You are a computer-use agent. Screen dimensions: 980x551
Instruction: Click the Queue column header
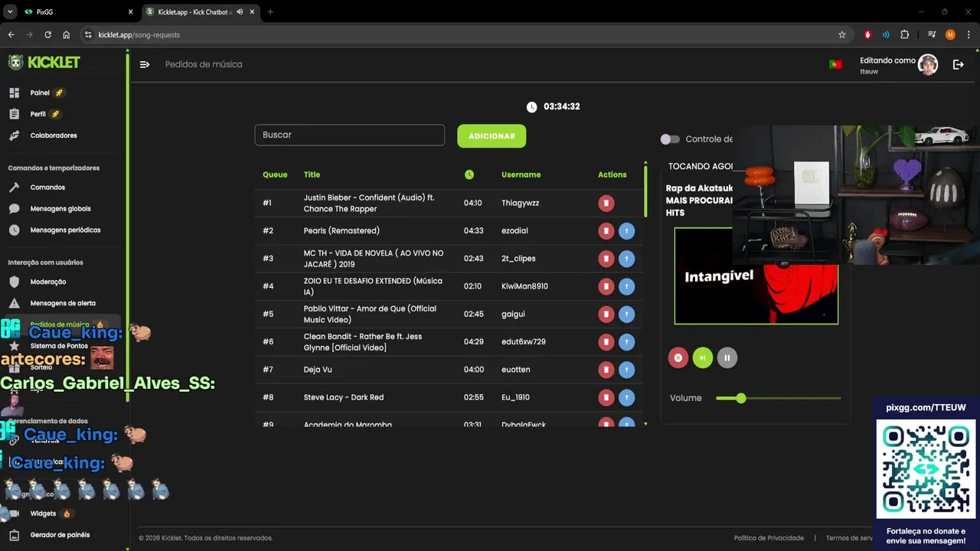coord(275,174)
